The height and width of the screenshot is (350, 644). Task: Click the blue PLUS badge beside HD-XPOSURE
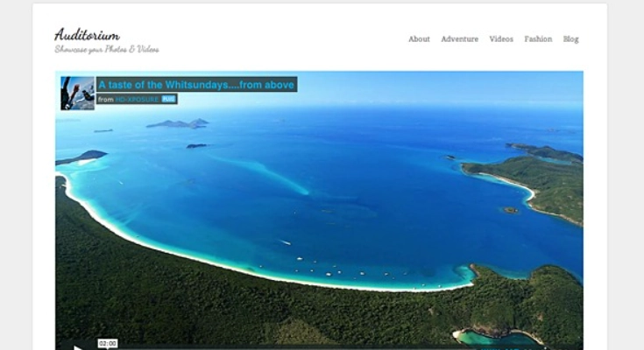click(168, 99)
